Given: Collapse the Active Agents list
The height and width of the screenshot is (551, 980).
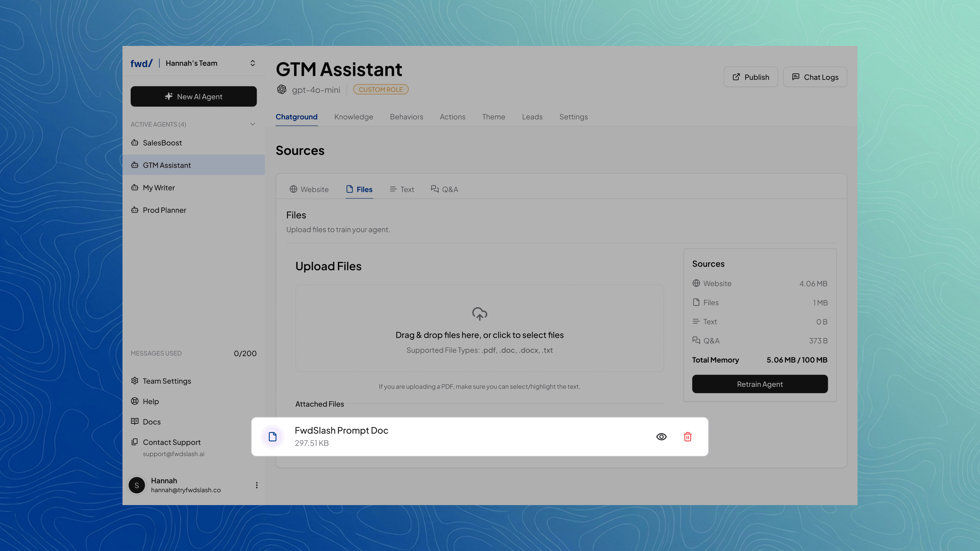Looking at the screenshot, I should pyautogui.click(x=252, y=124).
